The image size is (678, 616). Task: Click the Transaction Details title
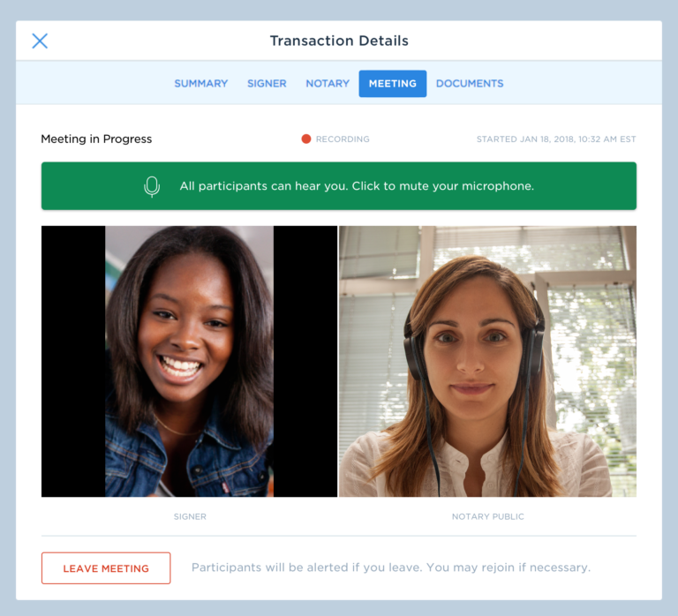coord(339,41)
